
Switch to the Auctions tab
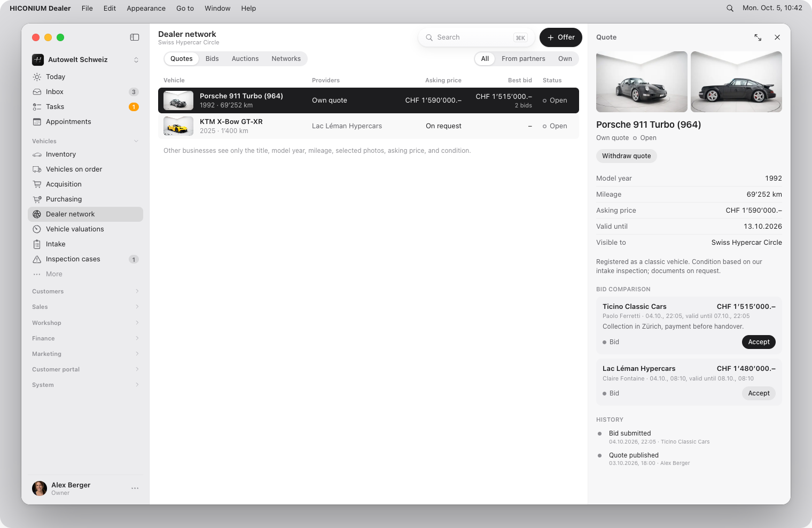tap(245, 59)
